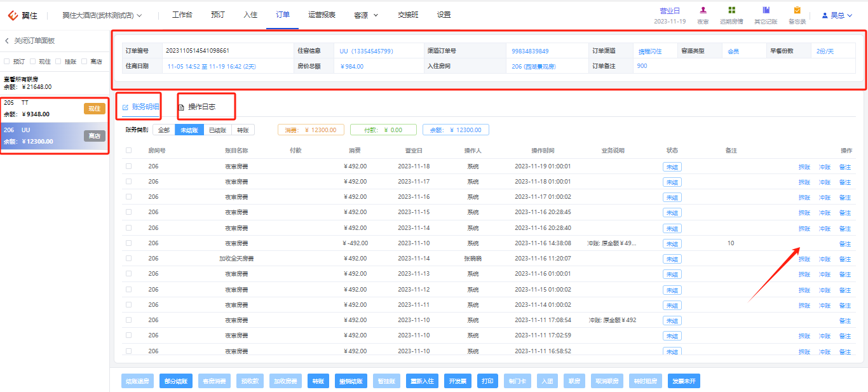This screenshot has height=392, width=868.
Task: Open the 夜审 night audit icon
Action: click(703, 10)
